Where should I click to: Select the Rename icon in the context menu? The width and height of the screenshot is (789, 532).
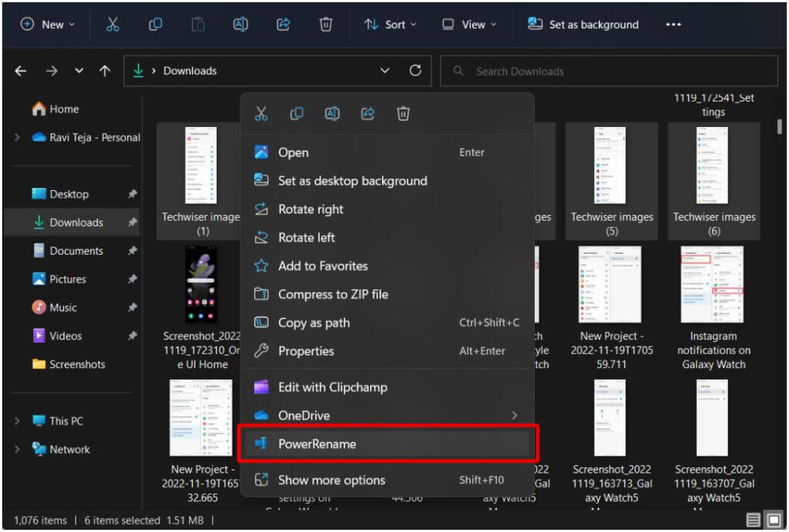pyautogui.click(x=331, y=113)
